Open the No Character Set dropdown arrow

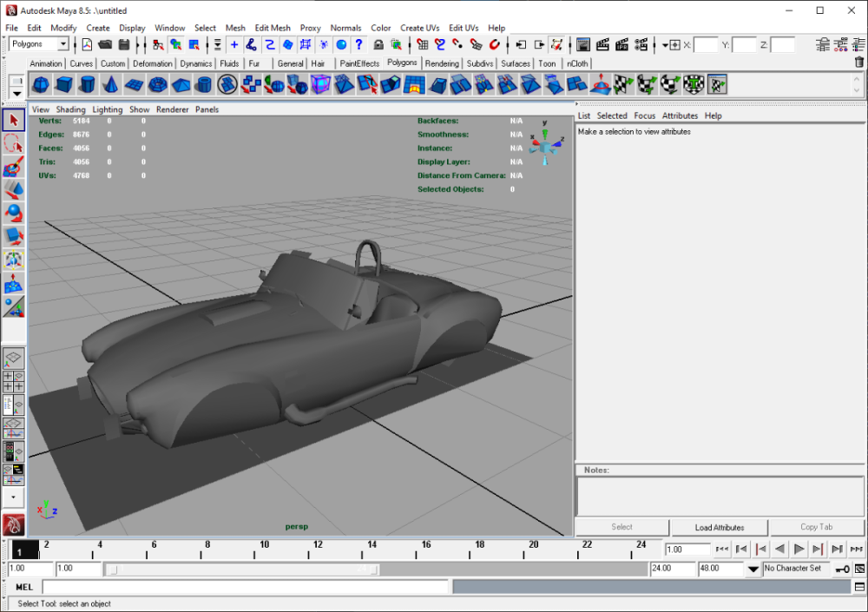(x=753, y=569)
